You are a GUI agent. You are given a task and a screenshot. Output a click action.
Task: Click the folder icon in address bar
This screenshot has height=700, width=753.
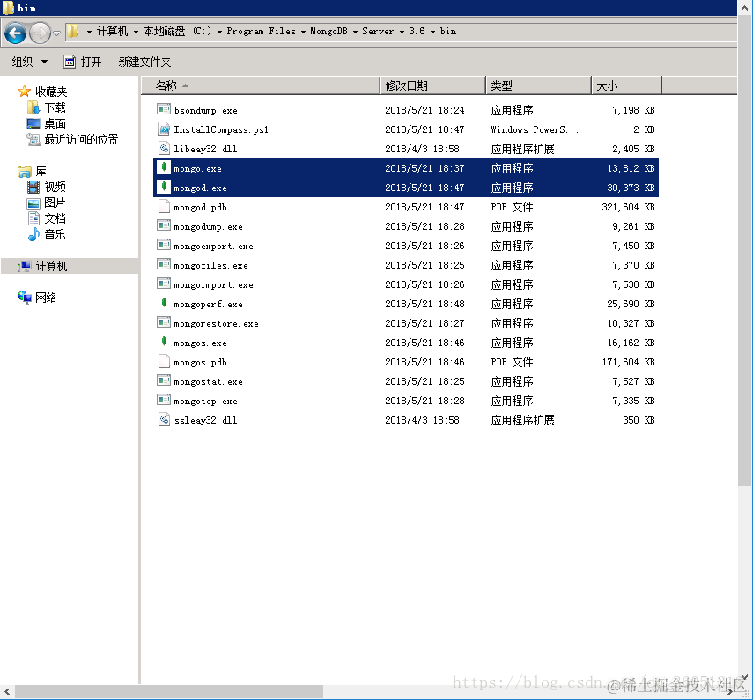tap(72, 31)
